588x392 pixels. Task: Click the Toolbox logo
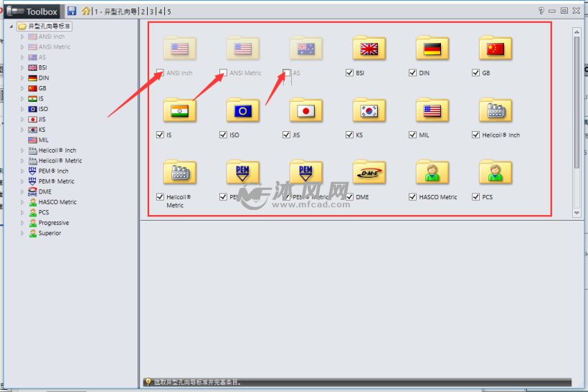32,11
